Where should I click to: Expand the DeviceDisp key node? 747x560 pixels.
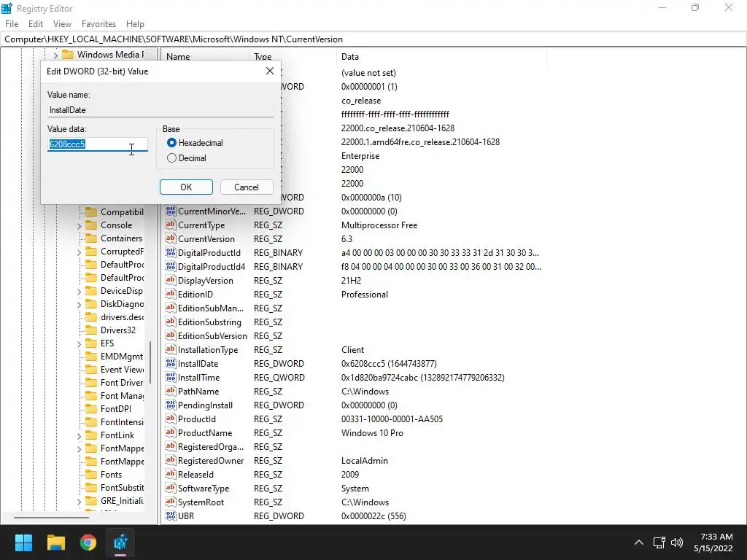(x=79, y=292)
